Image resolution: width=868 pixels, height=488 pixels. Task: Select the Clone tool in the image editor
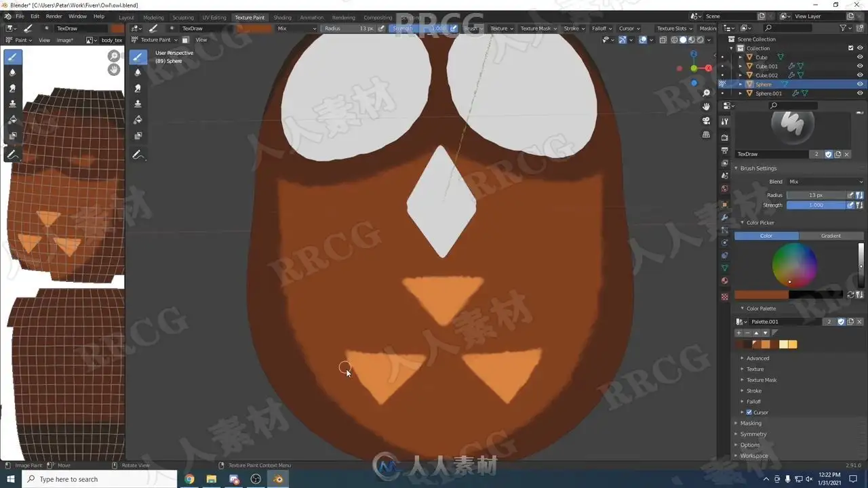tap(12, 104)
